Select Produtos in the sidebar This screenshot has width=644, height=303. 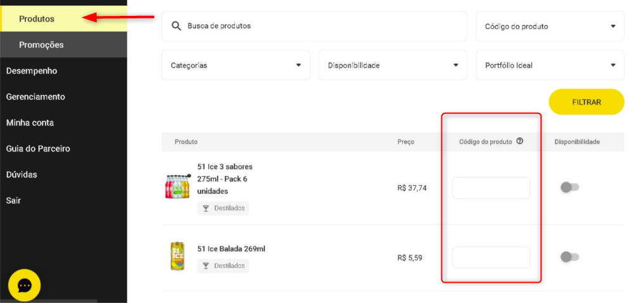point(37,19)
